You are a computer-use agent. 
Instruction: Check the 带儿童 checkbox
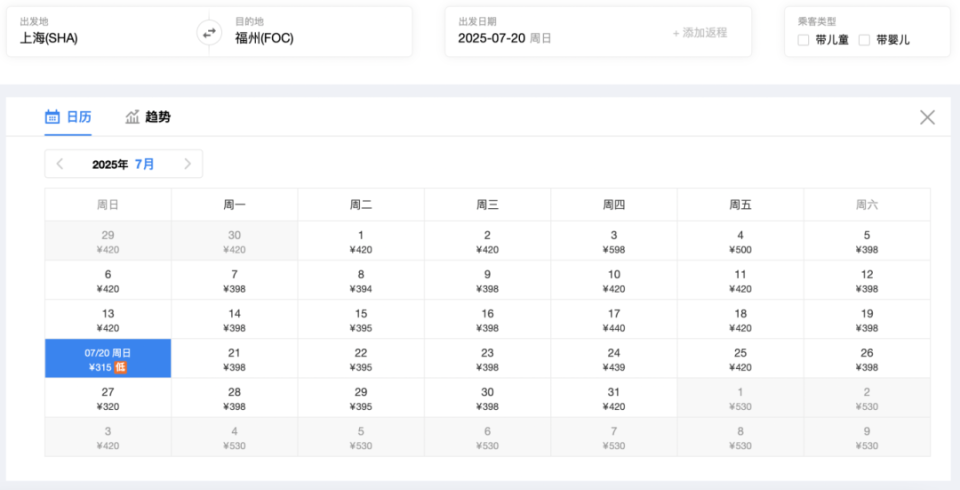(x=803, y=40)
